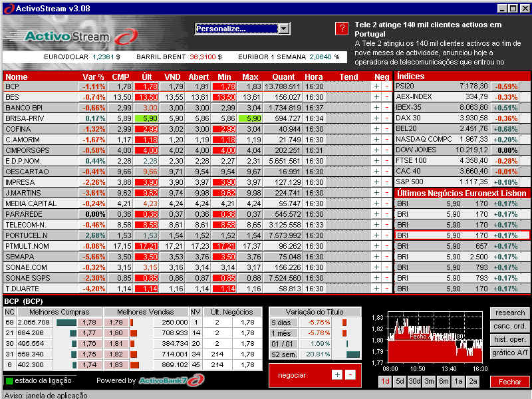Click the 2.065.709 best buy quantity

(34, 323)
